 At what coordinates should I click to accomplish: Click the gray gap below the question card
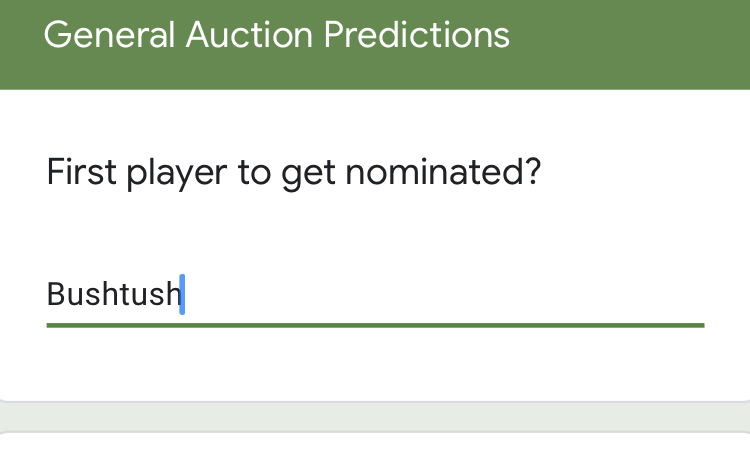click(375, 418)
